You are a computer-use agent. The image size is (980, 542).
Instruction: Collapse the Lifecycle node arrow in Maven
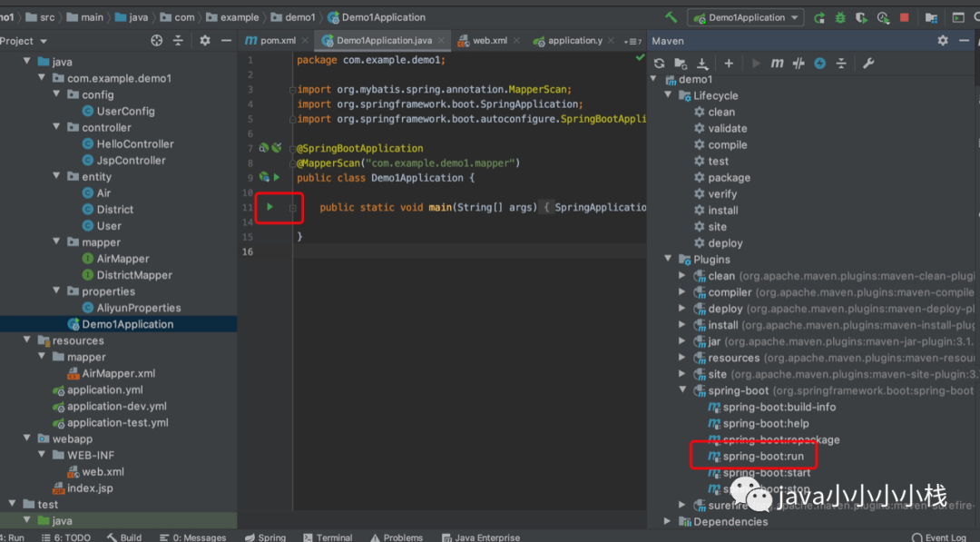pos(668,95)
